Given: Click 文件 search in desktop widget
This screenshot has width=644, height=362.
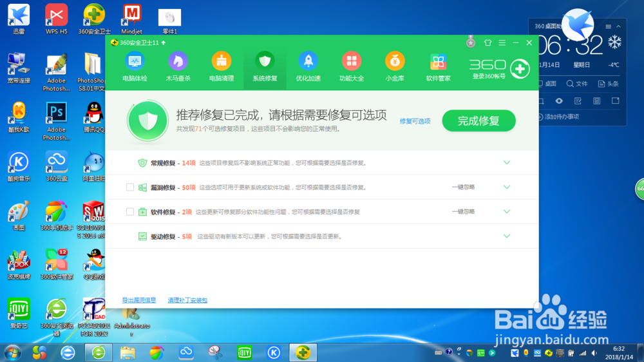Looking at the screenshot, I should tap(577, 84).
